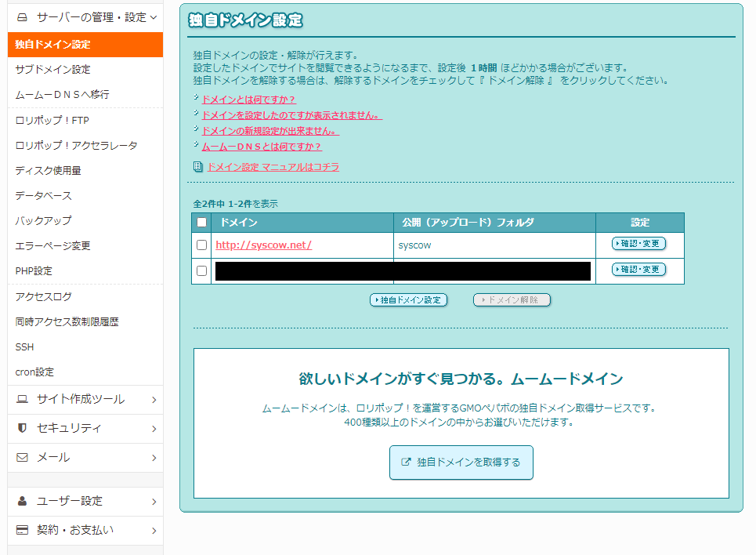Click the envelope icon beside メール
This screenshot has width=756, height=555.
pos(22,457)
